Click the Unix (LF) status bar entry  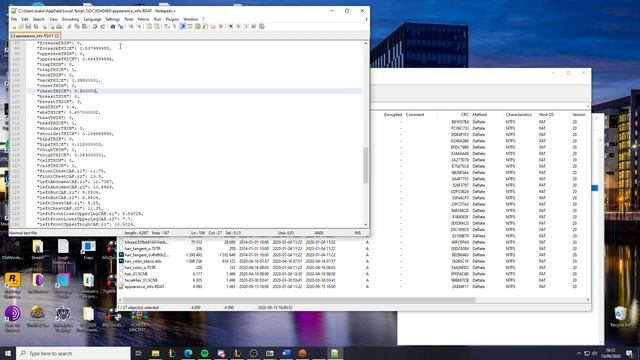click(x=286, y=233)
